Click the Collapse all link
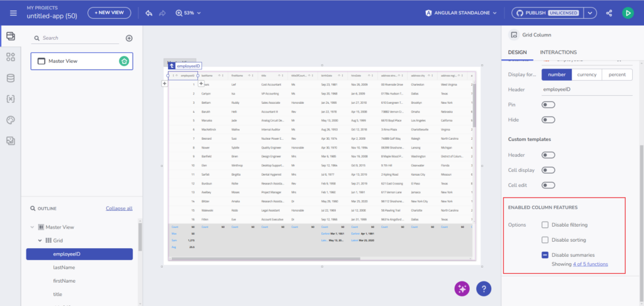Image resolution: width=644 pixels, height=306 pixels. pyautogui.click(x=119, y=208)
